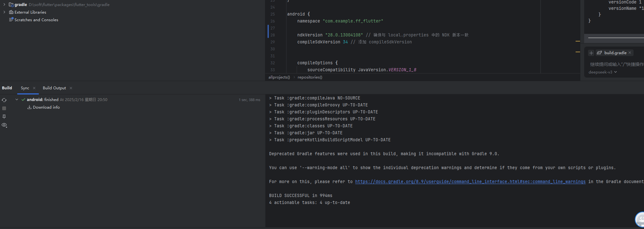
Task: Click the floating assistant avatar icon
Action: tap(640, 219)
